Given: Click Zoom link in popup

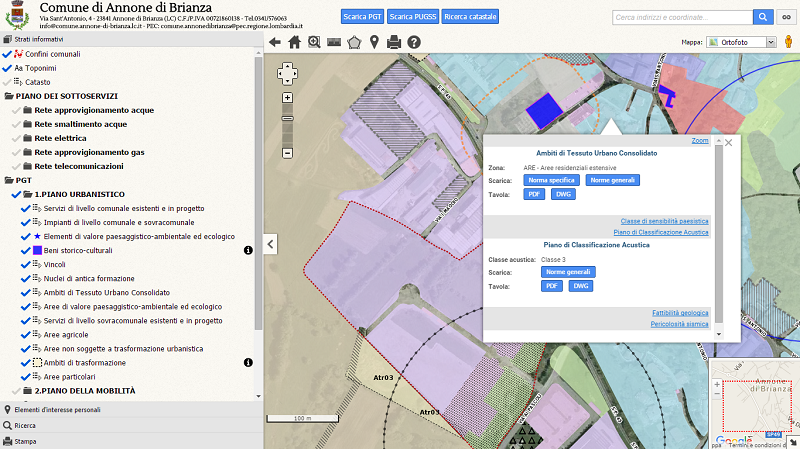Looking at the screenshot, I should click(x=700, y=141).
